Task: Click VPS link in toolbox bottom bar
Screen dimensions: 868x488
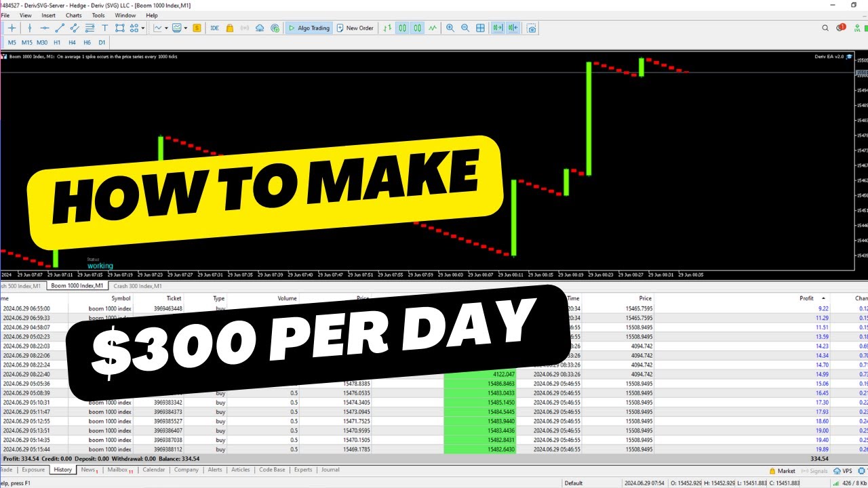Action: (x=843, y=470)
